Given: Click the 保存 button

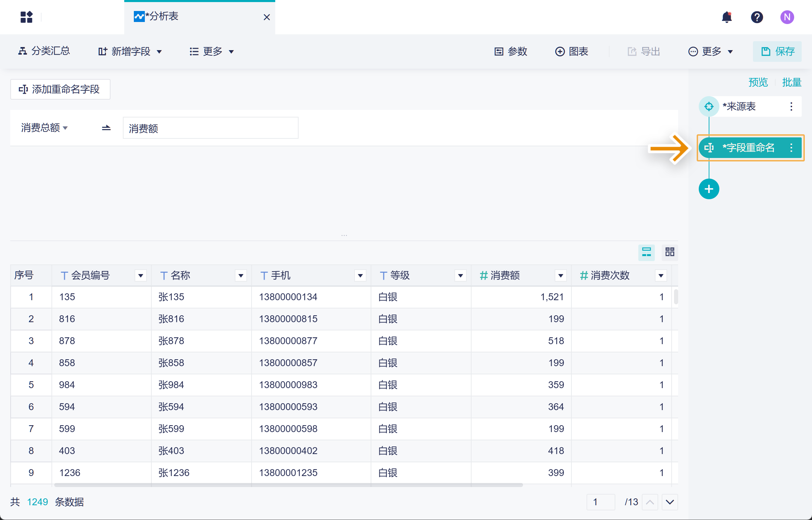Looking at the screenshot, I should 778,52.
